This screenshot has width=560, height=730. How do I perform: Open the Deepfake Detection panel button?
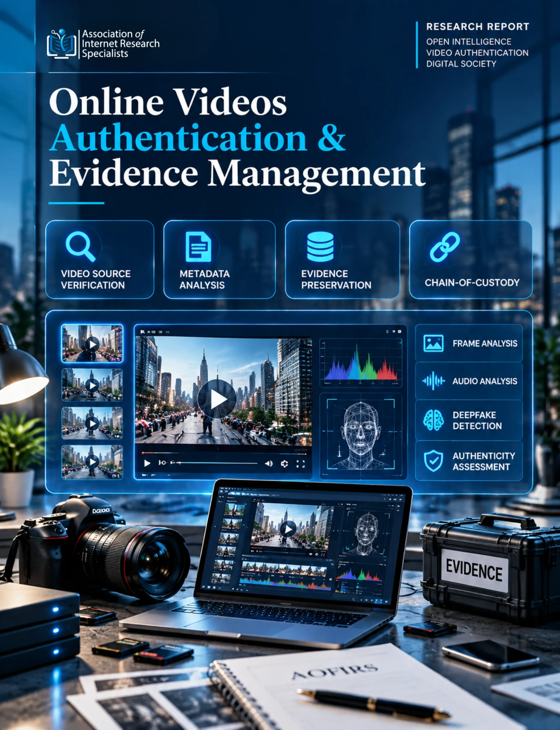[x=469, y=420]
